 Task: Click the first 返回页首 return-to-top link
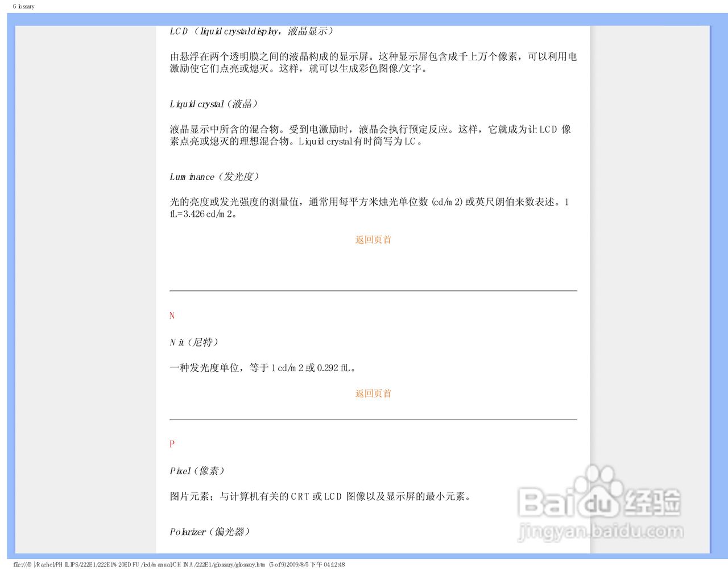click(373, 240)
